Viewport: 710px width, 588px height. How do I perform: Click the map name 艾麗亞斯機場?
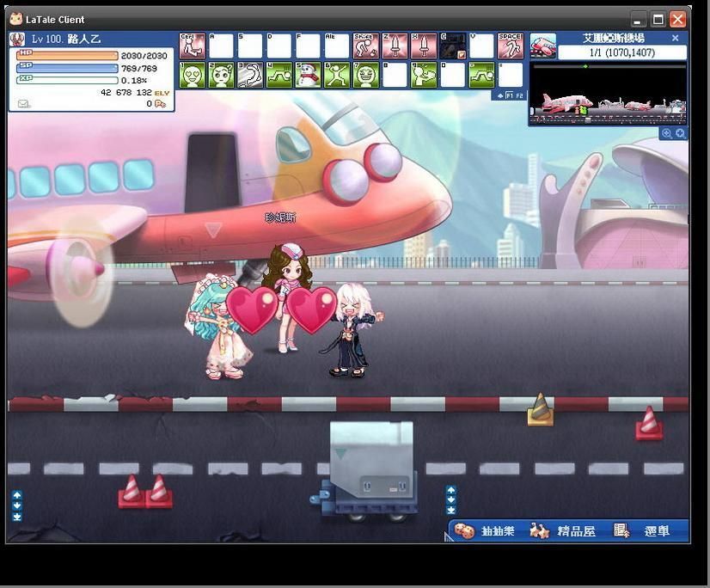tap(614, 39)
